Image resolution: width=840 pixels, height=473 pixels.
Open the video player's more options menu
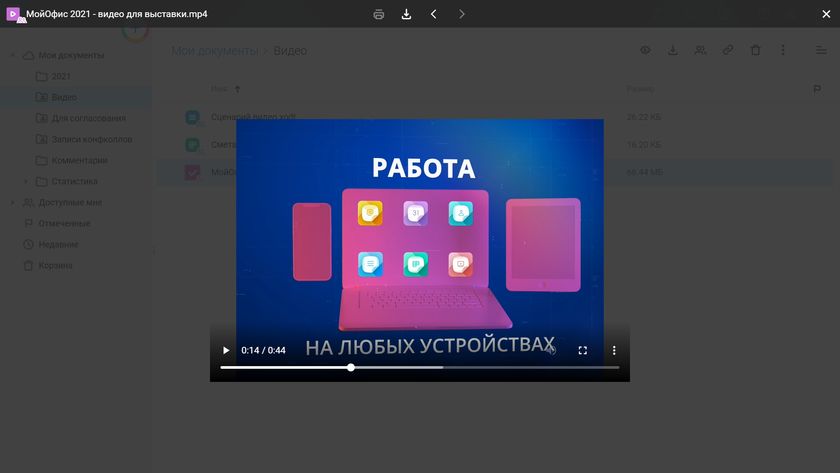[x=615, y=351]
